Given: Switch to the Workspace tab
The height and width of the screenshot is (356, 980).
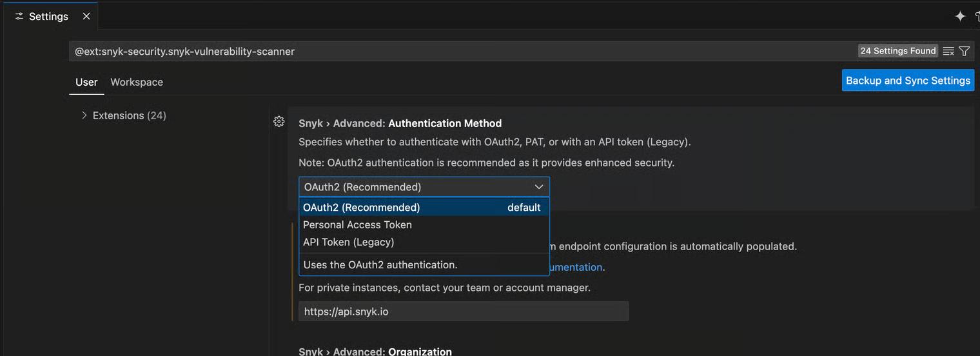Looking at the screenshot, I should pos(137,82).
